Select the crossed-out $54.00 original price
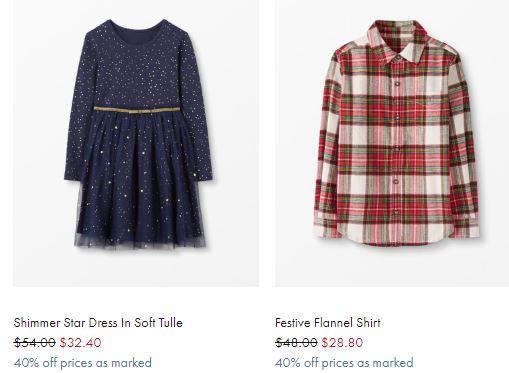This screenshot has width=509, height=373. click(35, 343)
